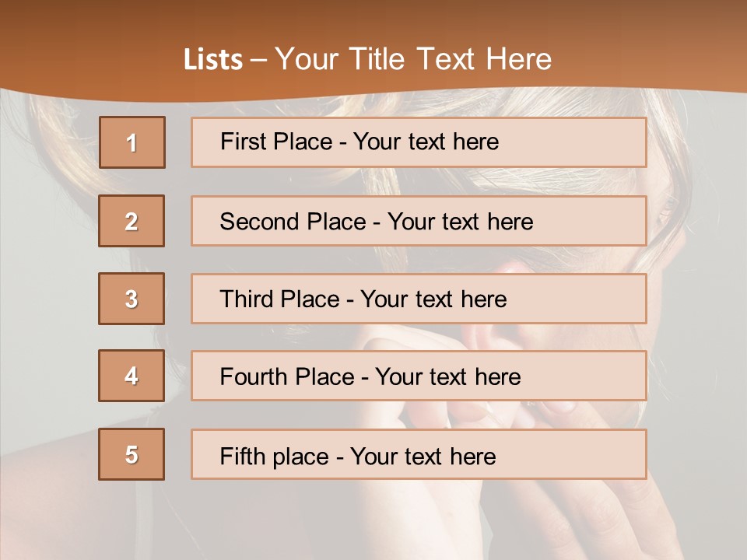Click the dash in the slide title
Image resolution: width=747 pixels, height=560 pixels.
[x=258, y=60]
